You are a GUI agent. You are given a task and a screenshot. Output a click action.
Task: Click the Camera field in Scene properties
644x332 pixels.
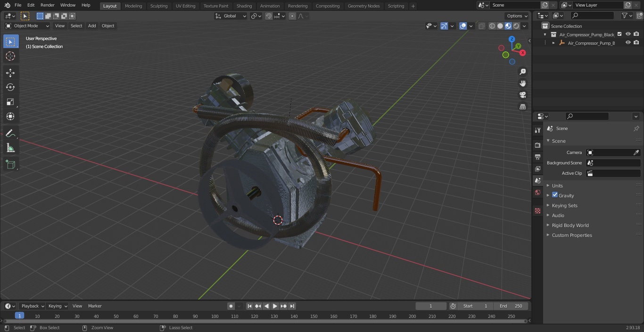click(x=613, y=153)
